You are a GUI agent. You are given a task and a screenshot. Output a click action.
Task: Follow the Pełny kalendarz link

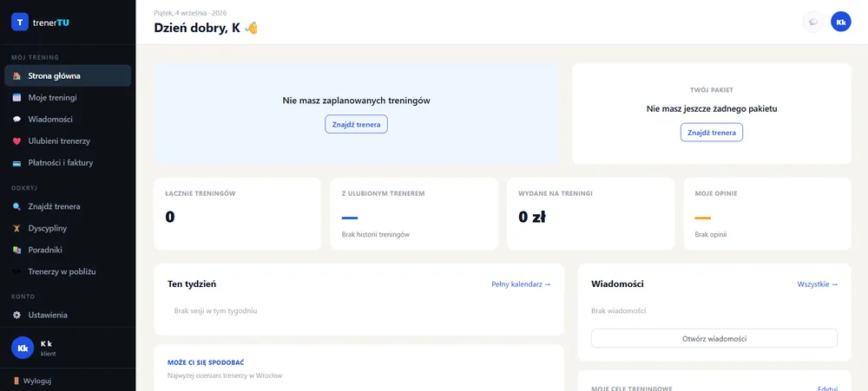tap(521, 284)
